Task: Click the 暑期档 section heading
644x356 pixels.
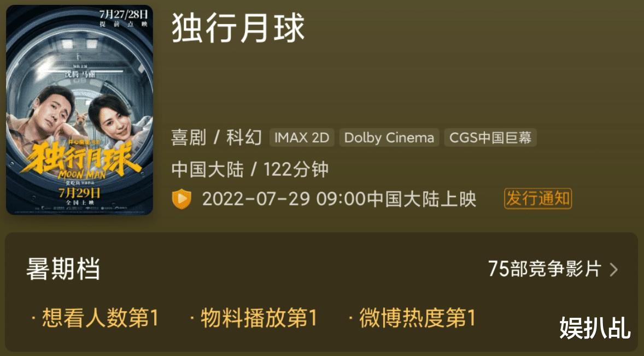Action: pos(63,270)
